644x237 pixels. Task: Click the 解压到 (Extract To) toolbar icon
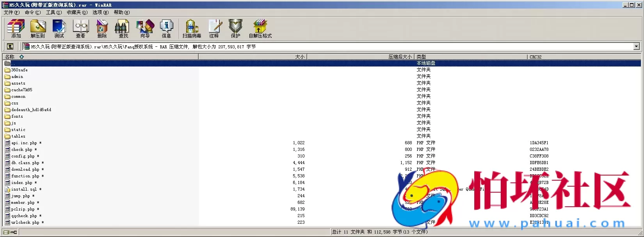coord(38,29)
